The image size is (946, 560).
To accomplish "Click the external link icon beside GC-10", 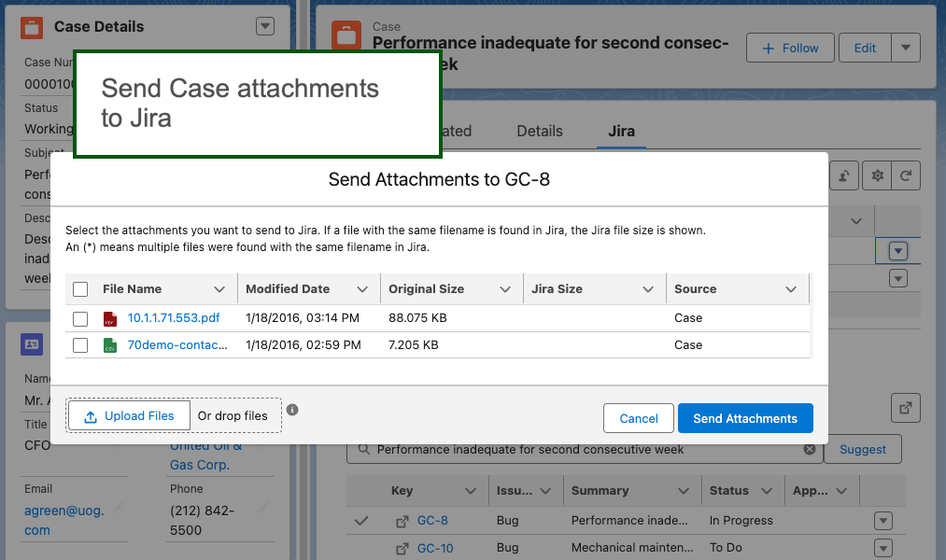I will click(402, 549).
